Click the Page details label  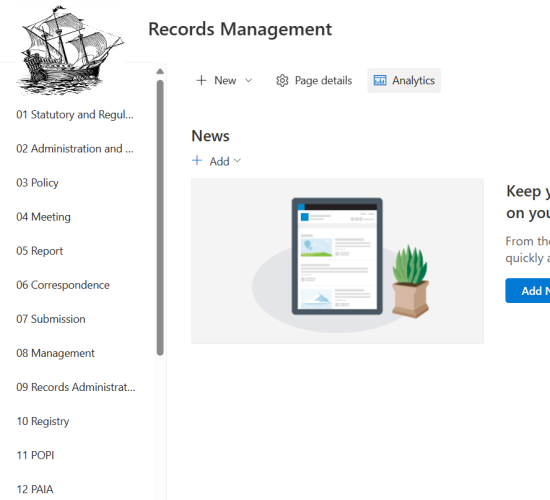[323, 81]
